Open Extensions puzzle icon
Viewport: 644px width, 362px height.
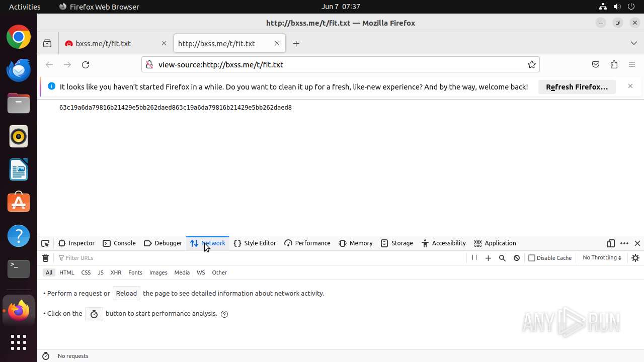pyautogui.click(x=614, y=64)
